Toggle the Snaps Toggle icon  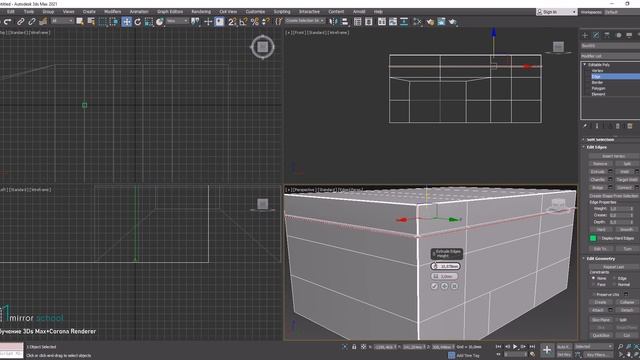(232, 22)
